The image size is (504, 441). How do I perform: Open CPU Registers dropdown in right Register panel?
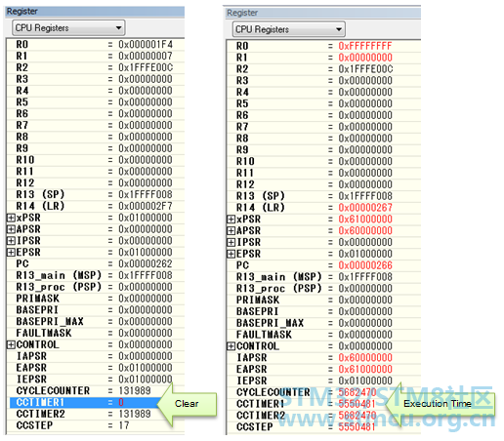289,29
